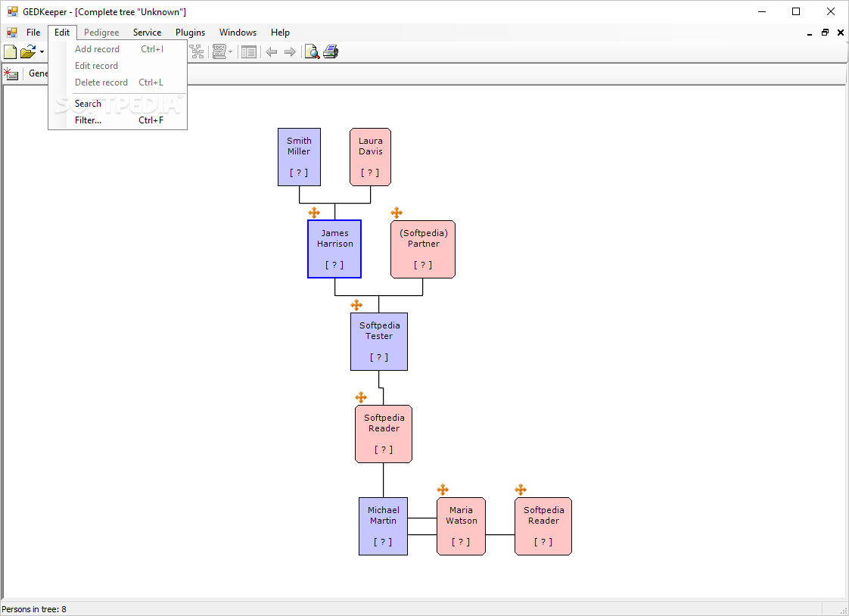The height and width of the screenshot is (616, 849).
Task: Open the Service menu
Action: click(x=148, y=33)
